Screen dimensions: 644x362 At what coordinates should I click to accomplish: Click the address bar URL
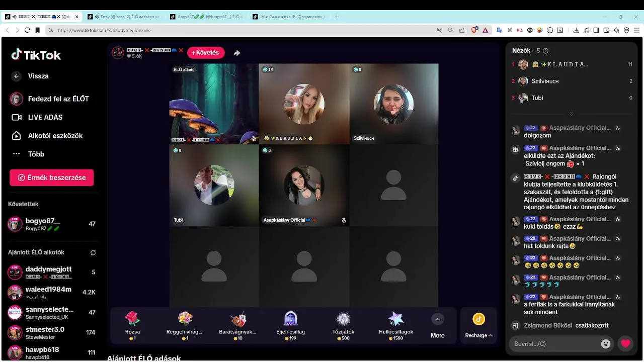tap(104, 30)
